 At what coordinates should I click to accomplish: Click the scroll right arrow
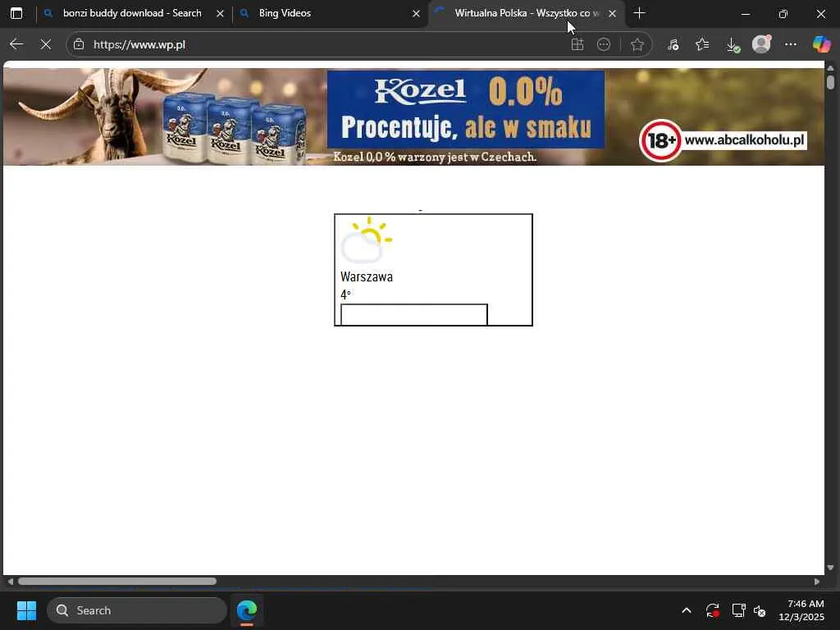click(817, 582)
